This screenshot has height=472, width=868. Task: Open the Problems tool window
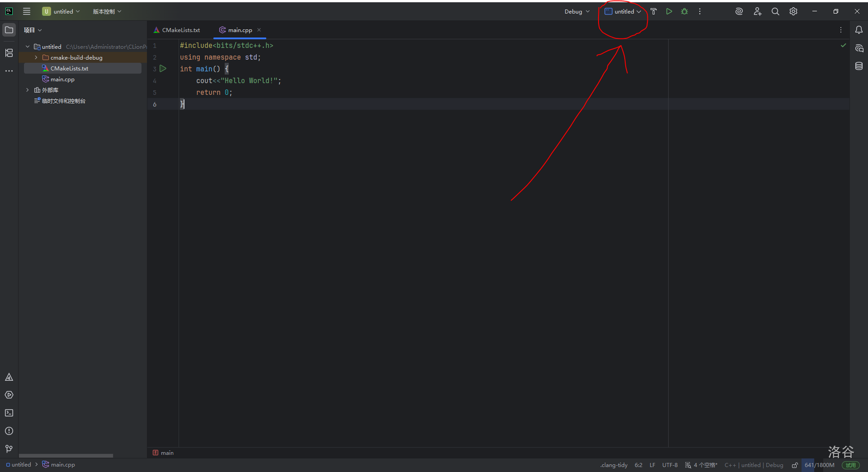click(x=9, y=431)
